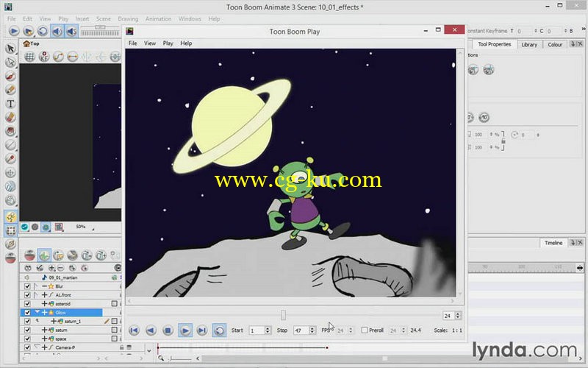Click the Start frame input field
The image size is (588, 368).
[257, 330]
